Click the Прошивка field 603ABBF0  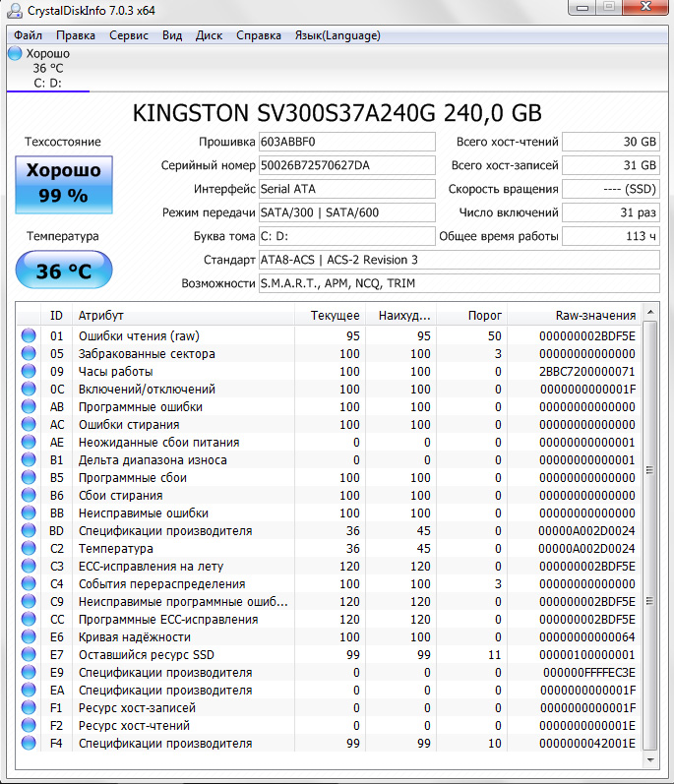pyautogui.click(x=347, y=142)
